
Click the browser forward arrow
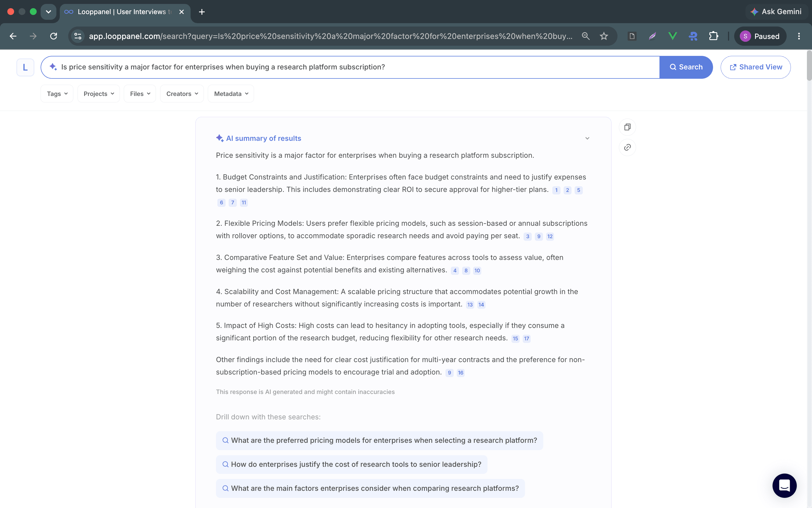pyautogui.click(x=33, y=36)
